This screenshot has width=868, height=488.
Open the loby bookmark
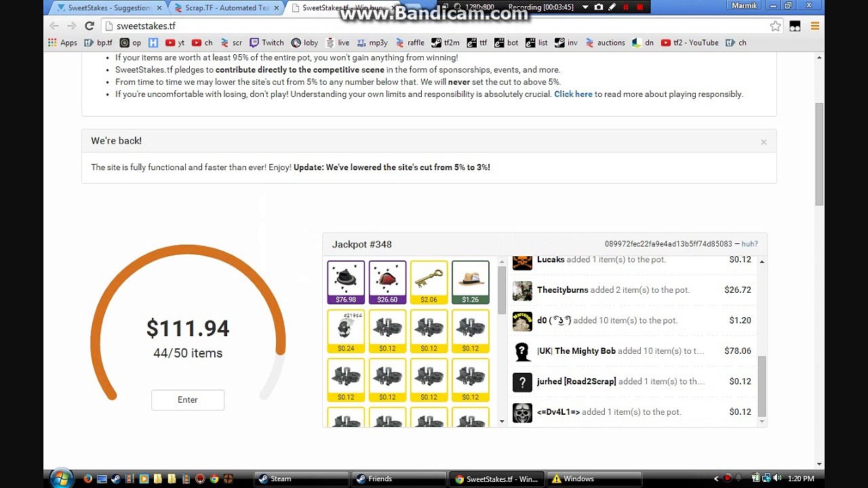304,43
